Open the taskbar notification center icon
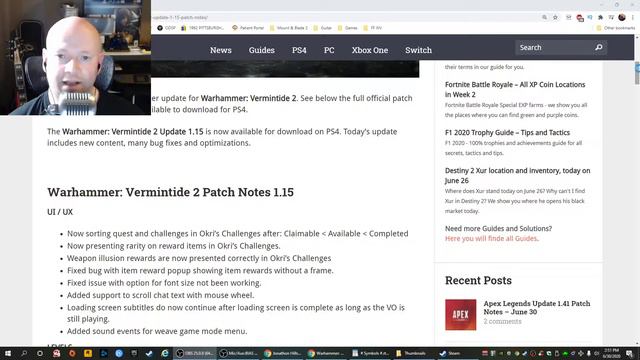The height and width of the screenshot is (360, 640). point(630,353)
